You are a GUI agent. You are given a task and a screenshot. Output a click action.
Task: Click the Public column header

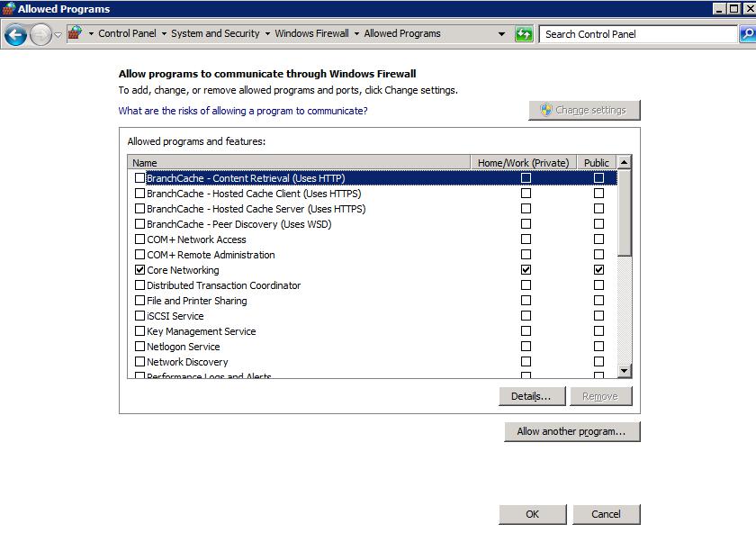(597, 163)
